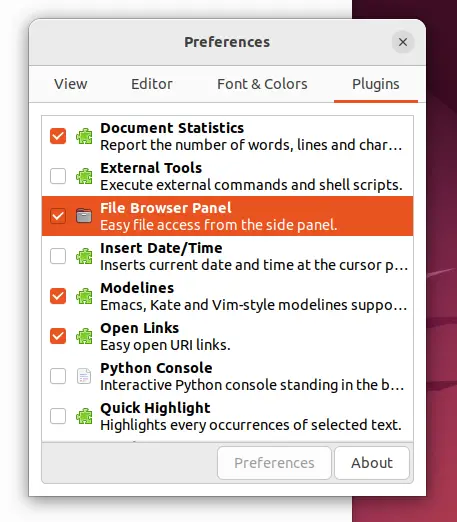The image size is (457, 522).
Task: Click the Open Links plugin puzzle icon
Action: click(x=84, y=336)
